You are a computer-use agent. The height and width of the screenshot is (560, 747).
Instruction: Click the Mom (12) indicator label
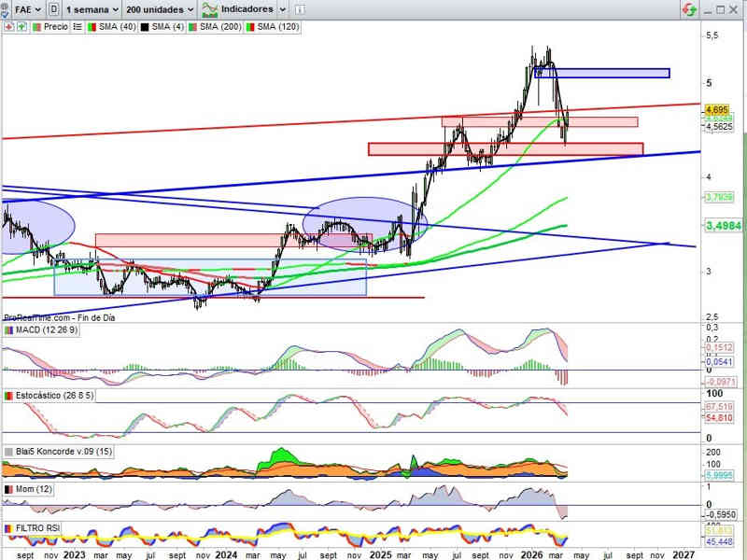pos(32,489)
